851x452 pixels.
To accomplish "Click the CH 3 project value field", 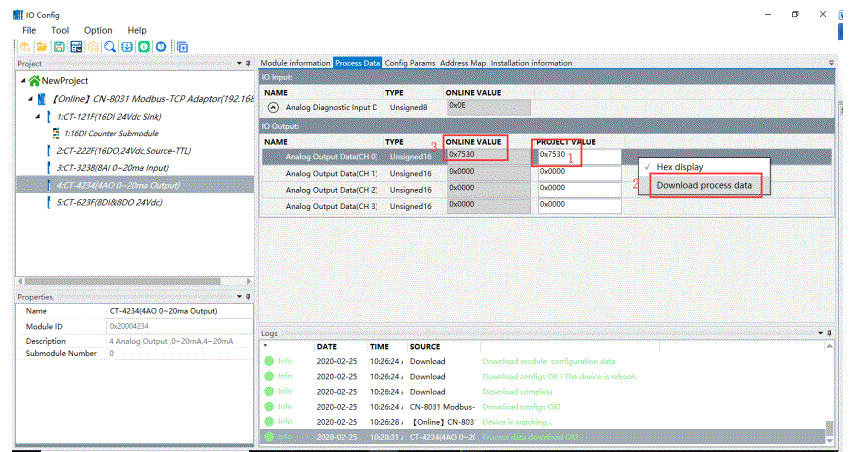I will [579, 206].
